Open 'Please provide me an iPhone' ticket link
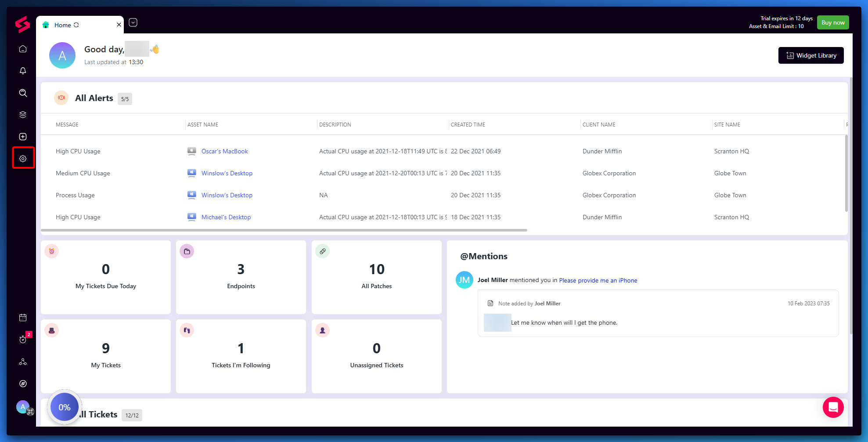This screenshot has height=442, width=868. tap(598, 280)
